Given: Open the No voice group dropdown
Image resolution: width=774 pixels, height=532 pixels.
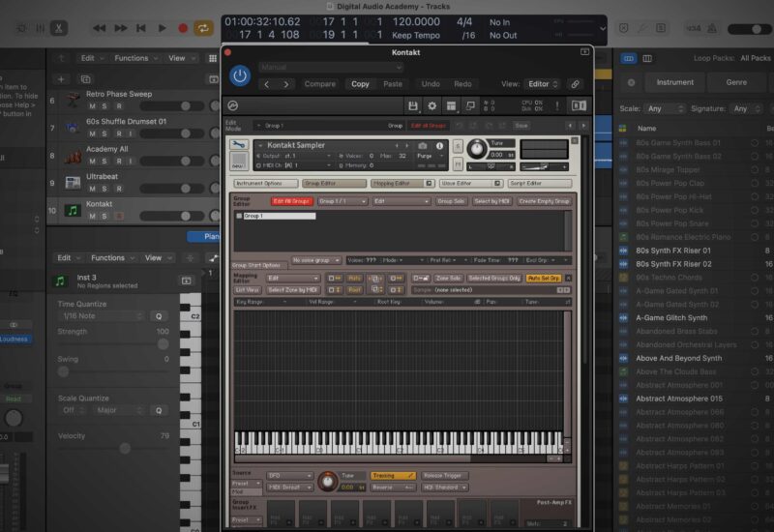Looking at the screenshot, I should tap(315, 260).
